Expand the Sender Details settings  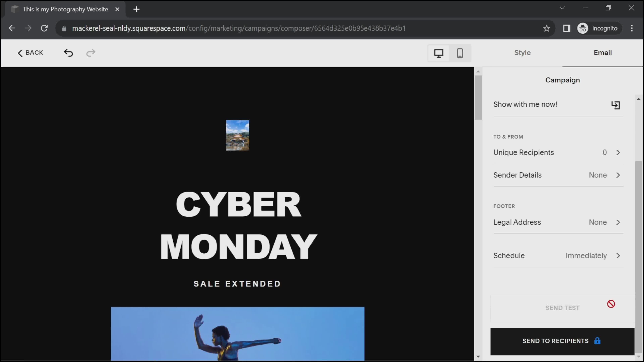pos(556,175)
